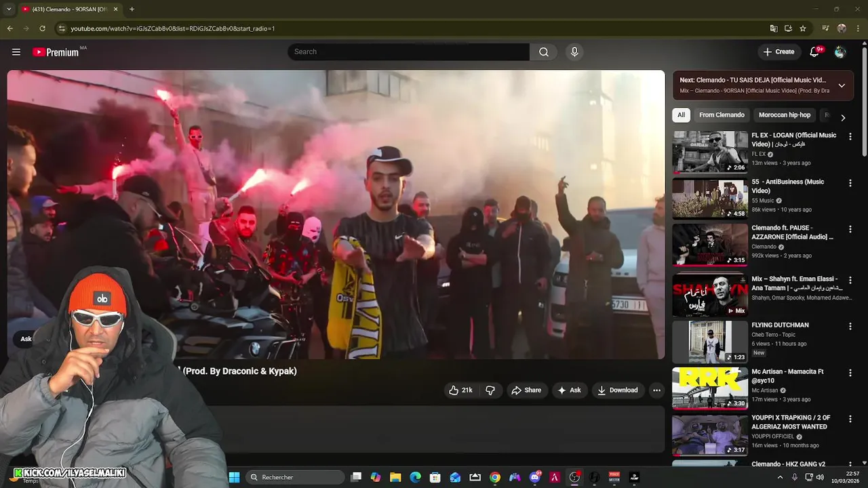Viewport: 868px width, 488px height.
Task: Open FLYING DUTCHMAN thumbnail
Action: [710, 342]
